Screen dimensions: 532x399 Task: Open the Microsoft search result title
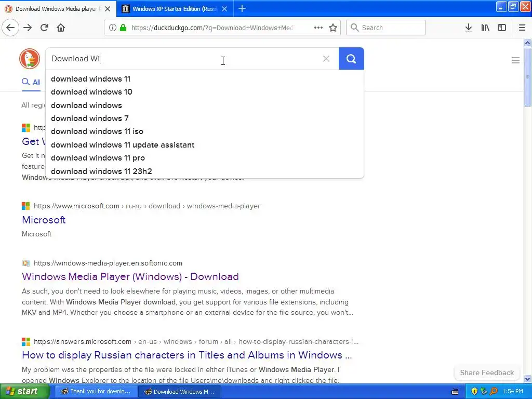44,220
